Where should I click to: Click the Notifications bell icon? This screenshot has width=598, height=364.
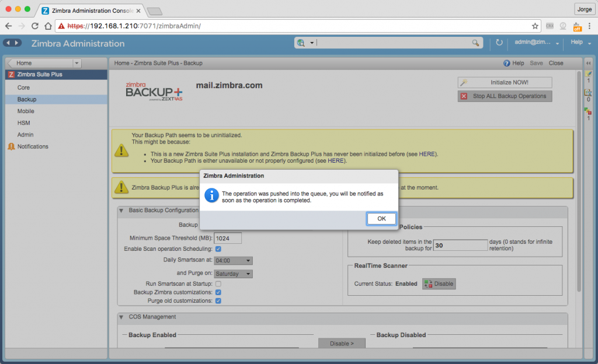point(11,146)
